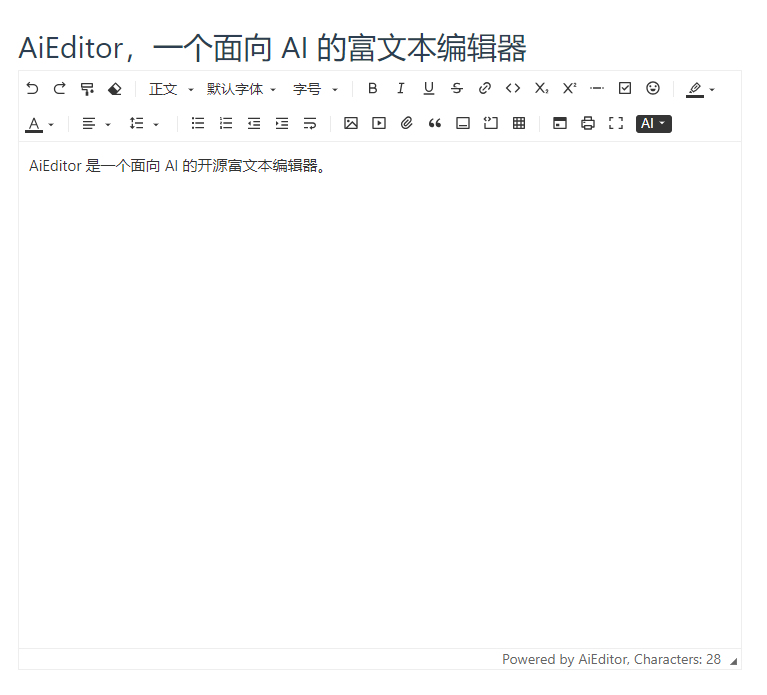The image size is (767, 695).
Task: Click the AiEditor page heading
Action: [272, 48]
